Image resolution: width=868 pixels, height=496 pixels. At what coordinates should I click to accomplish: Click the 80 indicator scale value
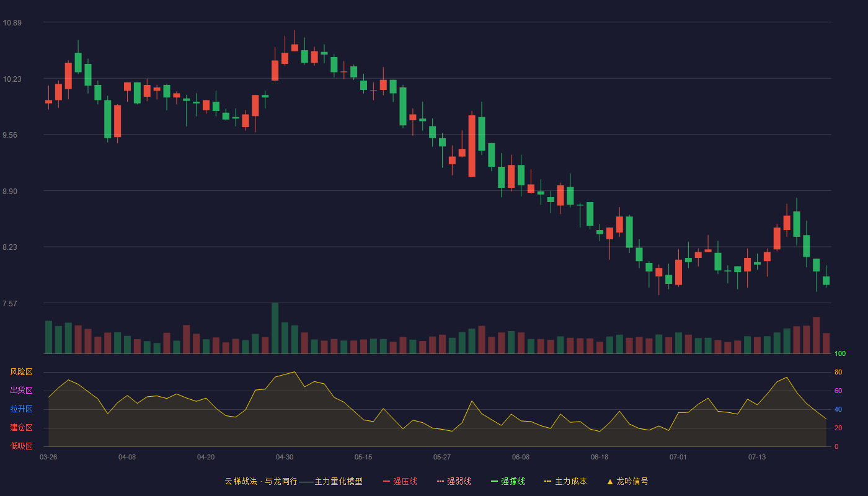click(x=838, y=373)
